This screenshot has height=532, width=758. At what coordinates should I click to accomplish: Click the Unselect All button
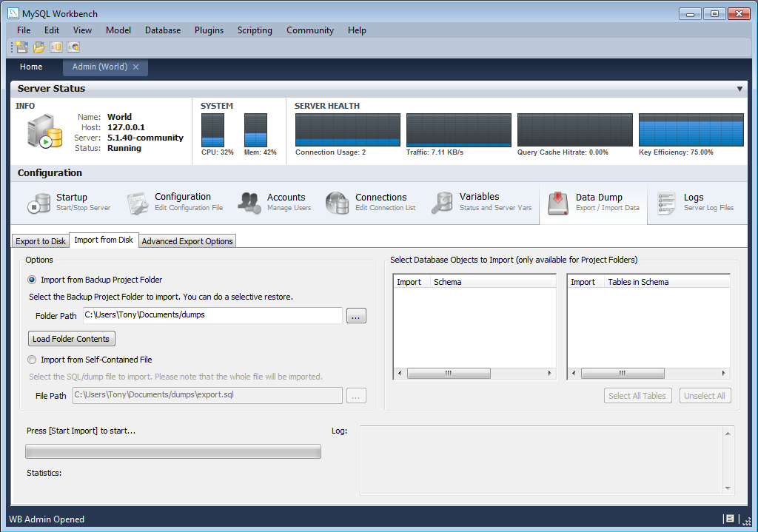click(x=705, y=395)
